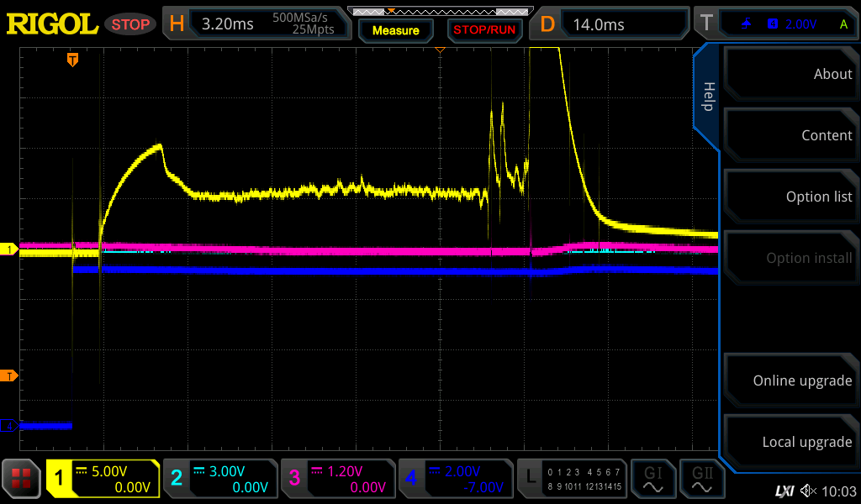
Task: Click the muted speaker sound icon
Action: point(809,491)
